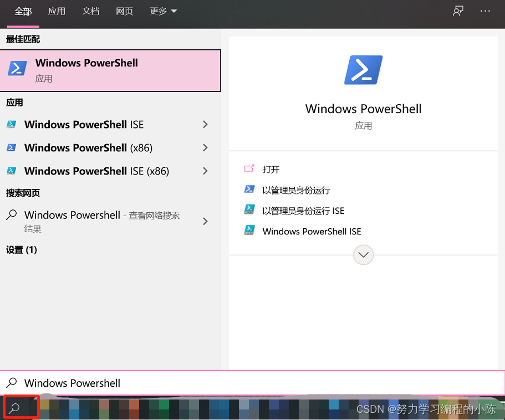The height and width of the screenshot is (420, 505).
Task: Open the Windows PowerShell best match result
Action: point(110,70)
